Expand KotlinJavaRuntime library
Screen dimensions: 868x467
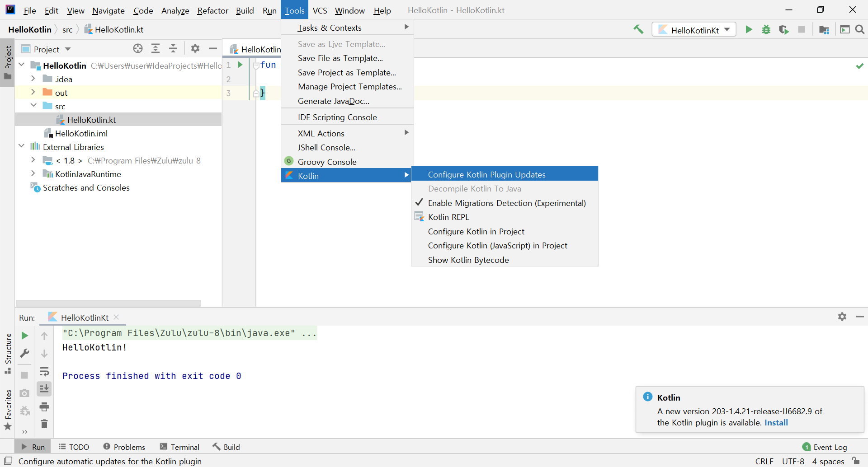(33, 173)
